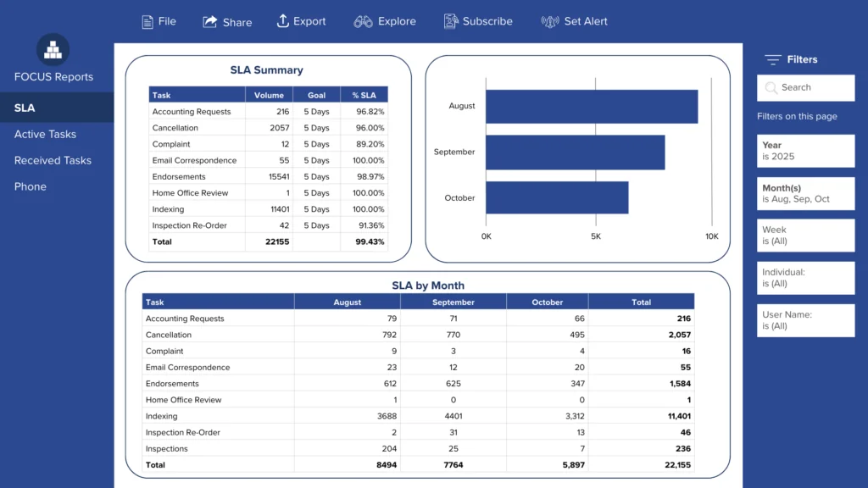Go to Received Tasks page

pos(53,160)
